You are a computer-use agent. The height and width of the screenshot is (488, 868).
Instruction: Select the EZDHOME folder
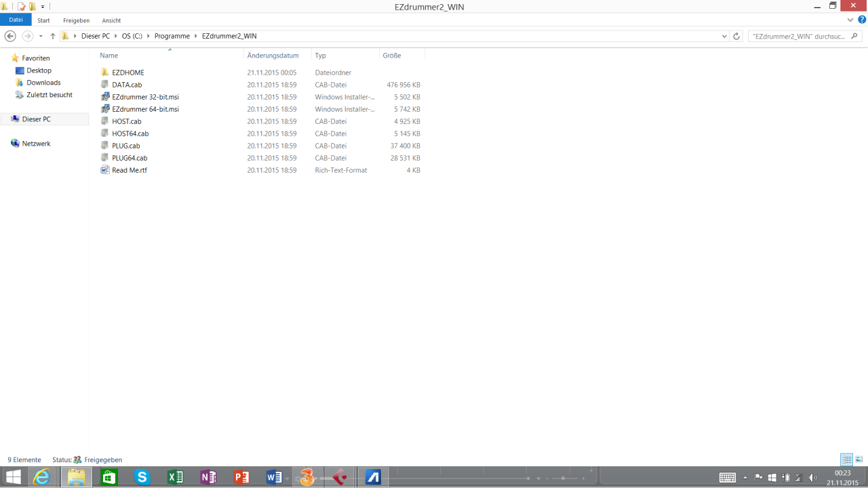tap(128, 73)
